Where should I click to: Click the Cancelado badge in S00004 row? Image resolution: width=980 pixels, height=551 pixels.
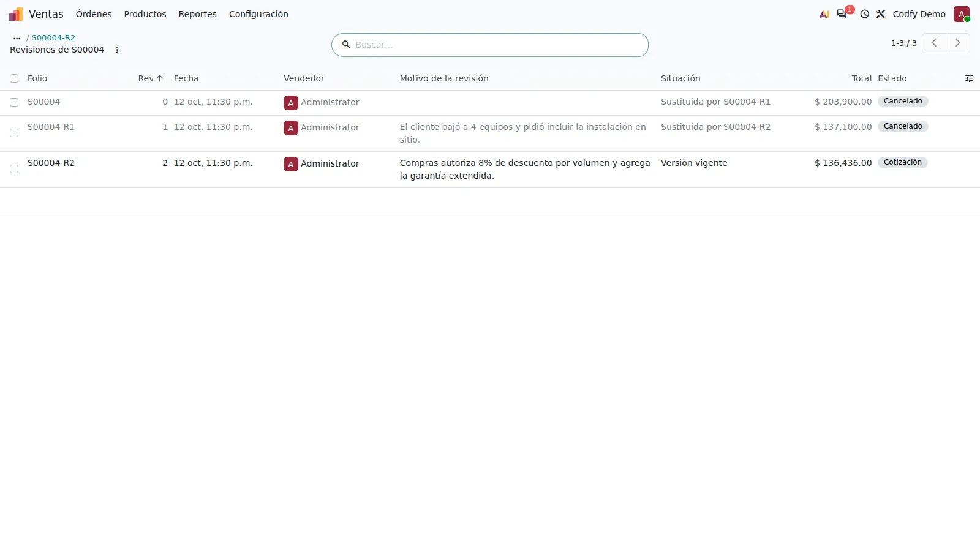(903, 101)
